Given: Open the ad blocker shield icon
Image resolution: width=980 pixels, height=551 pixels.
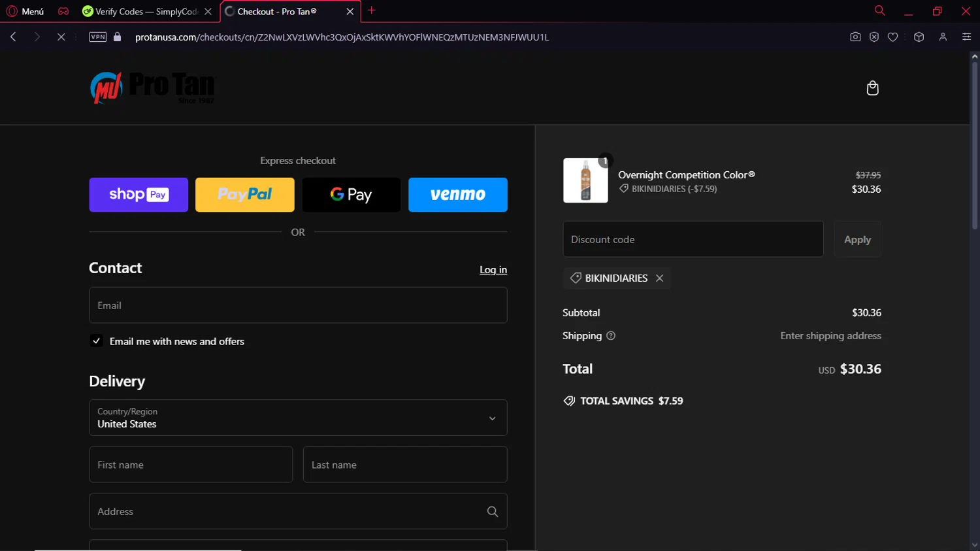Looking at the screenshot, I should point(874,37).
